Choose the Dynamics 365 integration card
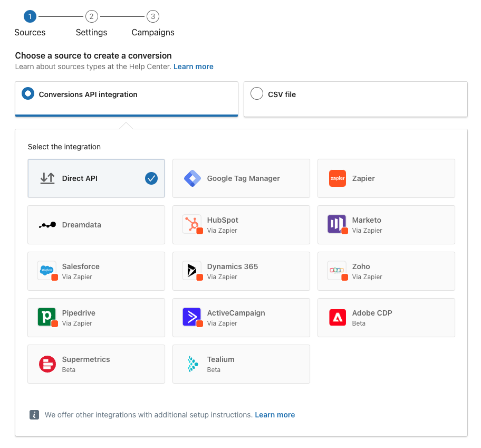The image size is (481, 448). pos(241,271)
